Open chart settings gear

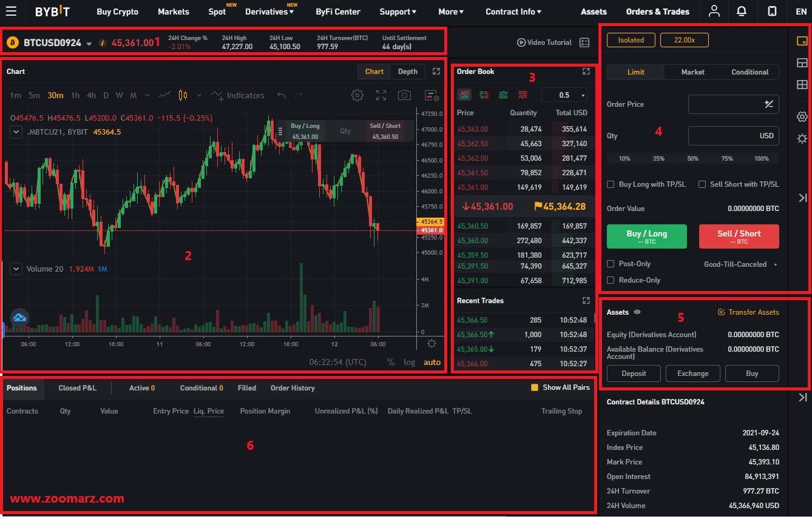tap(357, 95)
